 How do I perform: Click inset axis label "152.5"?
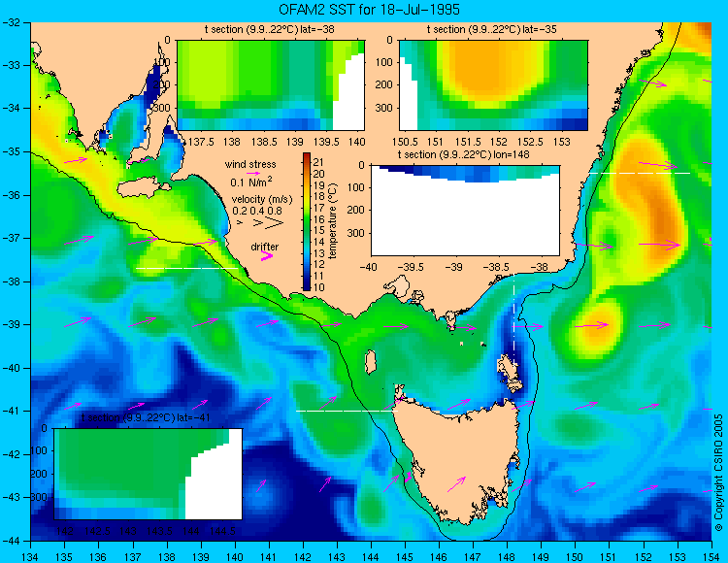pyautogui.click(x=530, y=142)
